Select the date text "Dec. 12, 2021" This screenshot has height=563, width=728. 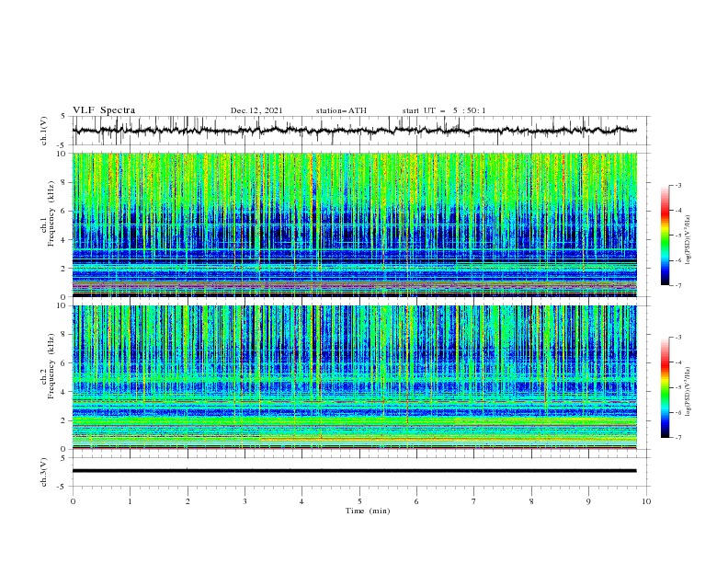click(x=256, y=110)
